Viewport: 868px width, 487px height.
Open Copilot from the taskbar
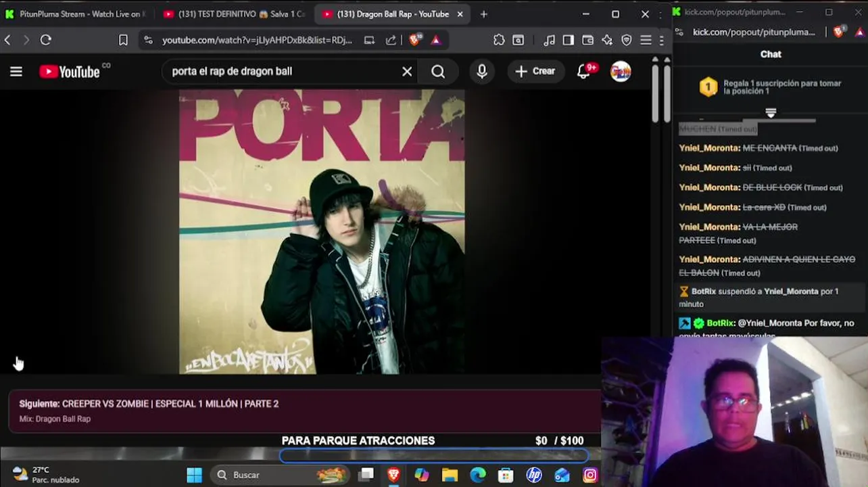click(x=422, y=475)
